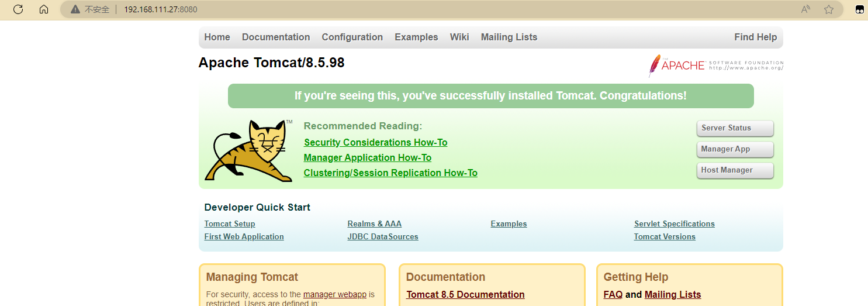This screenshot has width=868, height=306.
Task: Click the not-secure warning triangle icon
Action: (75, 9)
